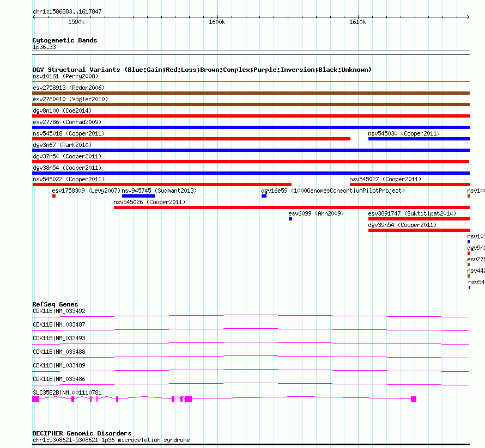Click the dgv8n100 (Coe2014) red loss bar
Viewport: 485px width, 448px height.
click(251, 116)
